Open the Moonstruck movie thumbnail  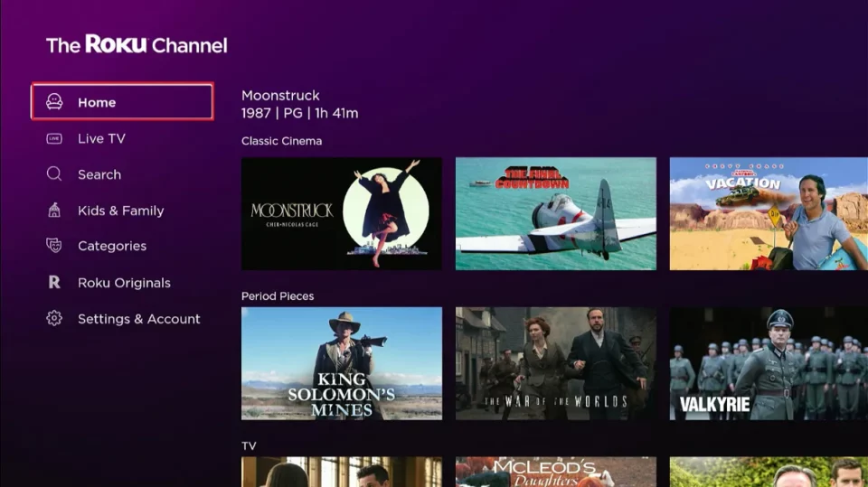pos(342,213)
